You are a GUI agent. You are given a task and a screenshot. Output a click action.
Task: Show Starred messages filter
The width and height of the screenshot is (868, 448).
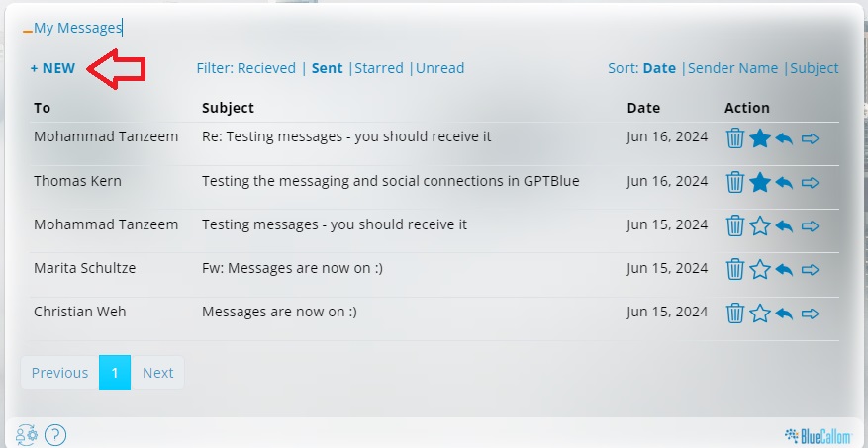click(379, 68)
